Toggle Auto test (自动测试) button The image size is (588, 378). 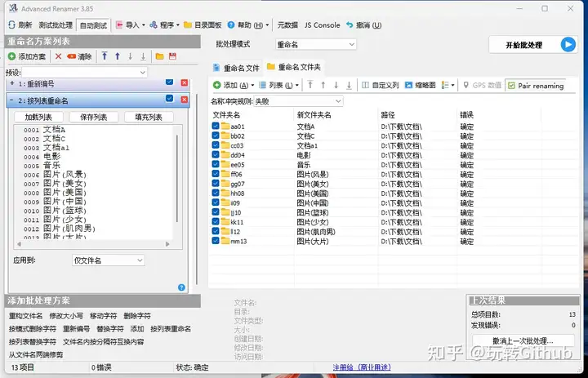point(93,25)
